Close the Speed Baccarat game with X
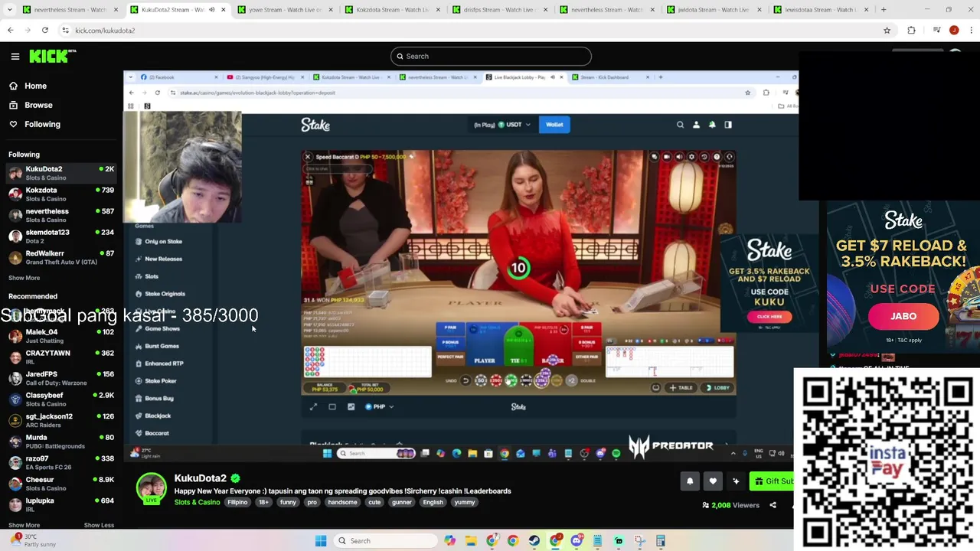 point(308,157)
